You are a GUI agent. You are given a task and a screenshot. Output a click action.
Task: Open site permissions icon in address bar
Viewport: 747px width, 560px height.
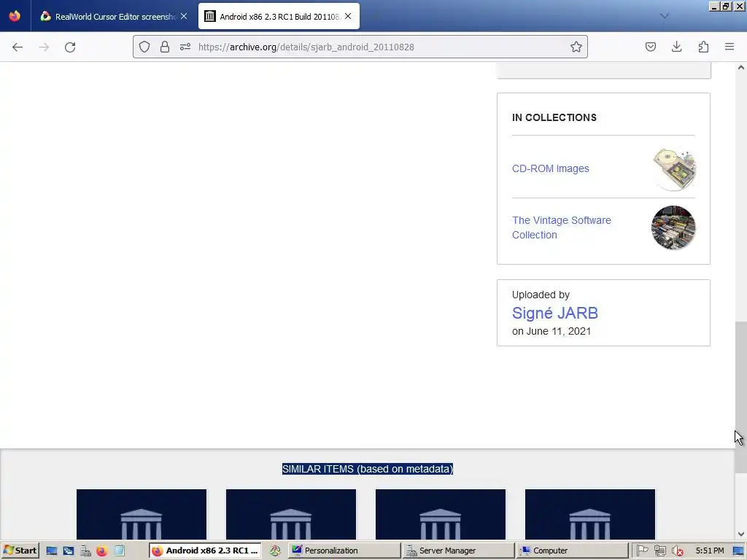pyautogui.click(x=185, y=47)
